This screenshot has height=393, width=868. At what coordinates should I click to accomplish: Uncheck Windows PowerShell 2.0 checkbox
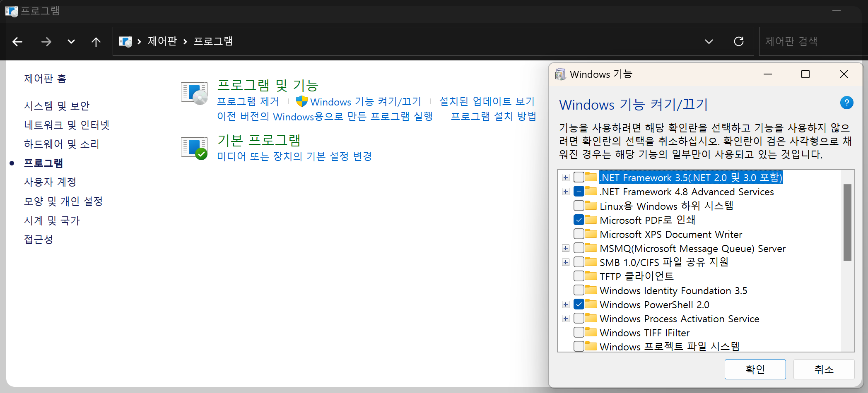click(579, 304)
